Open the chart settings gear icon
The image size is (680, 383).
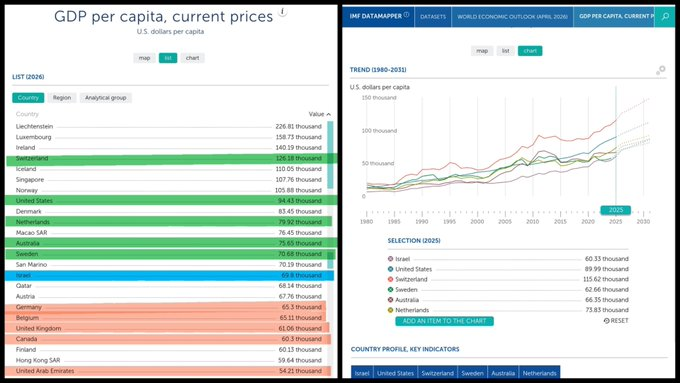(x=660, y=70)
